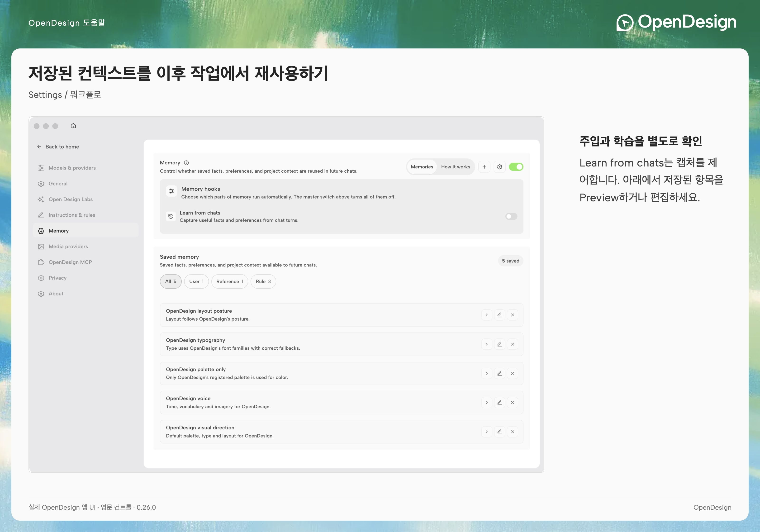Open OpenDesign MCP settings
760x532 pixels.
[x=86, y=262]
